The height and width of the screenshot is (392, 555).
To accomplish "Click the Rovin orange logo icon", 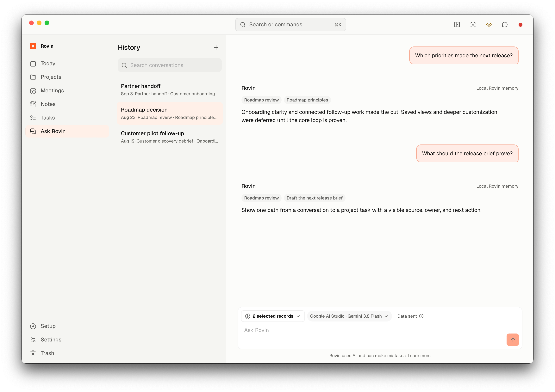I will [x=33, y=46].
